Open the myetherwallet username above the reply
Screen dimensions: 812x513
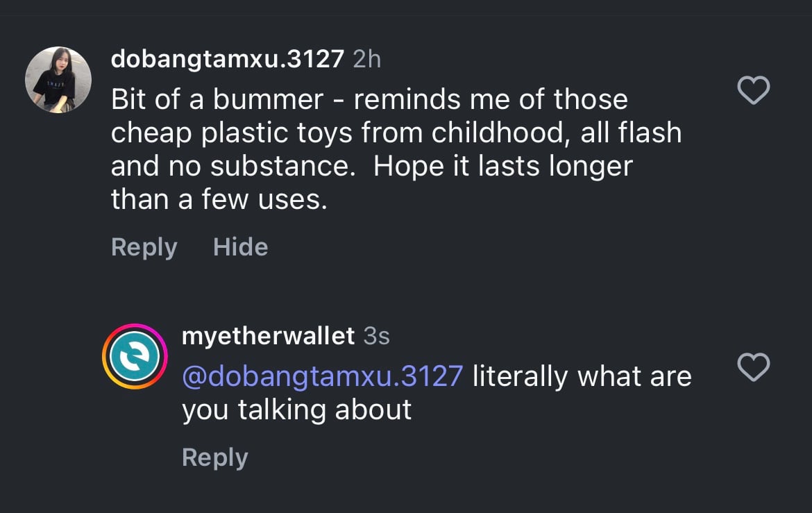coord(269,336)
